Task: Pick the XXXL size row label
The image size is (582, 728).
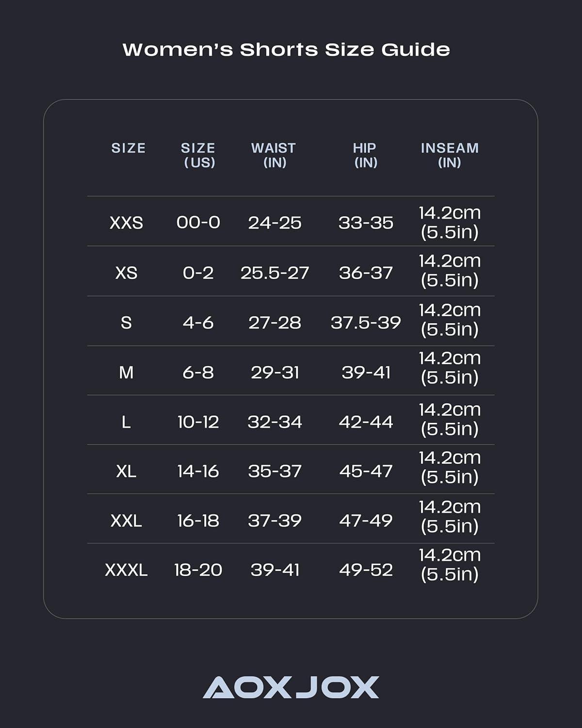Action: pyautogui.click(x=126, y=570)
